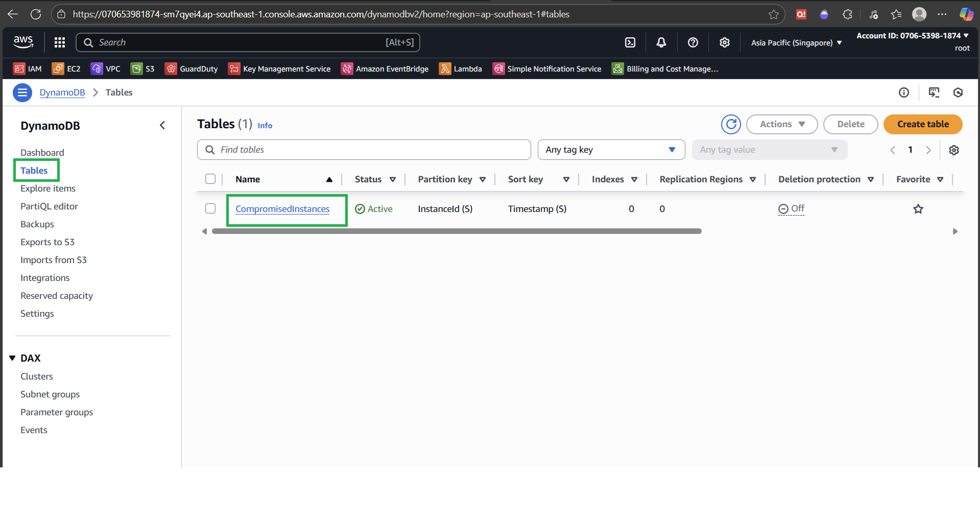This screenshot has height=521, width=980.
Task: Open table preferences gear icon
Action: pos(954,150)
